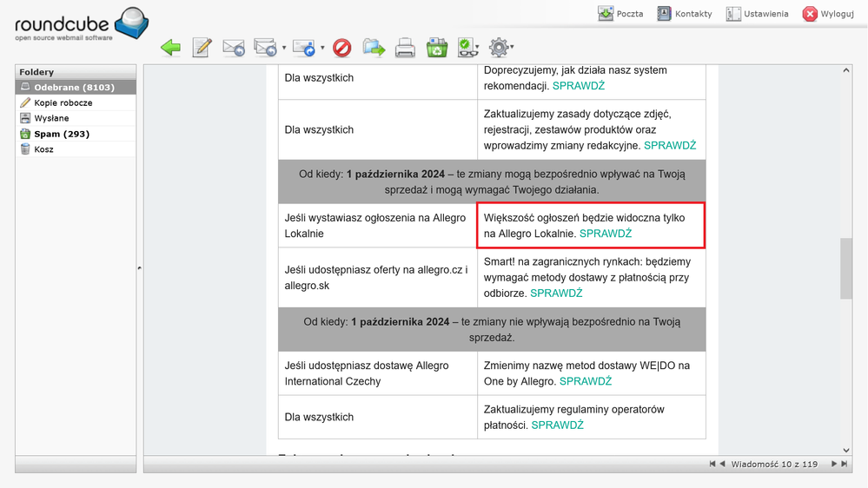
Task: Click SPRAWDŹ link for system rekomendacji
Action: pyautogui.click(x=579, y=86)
